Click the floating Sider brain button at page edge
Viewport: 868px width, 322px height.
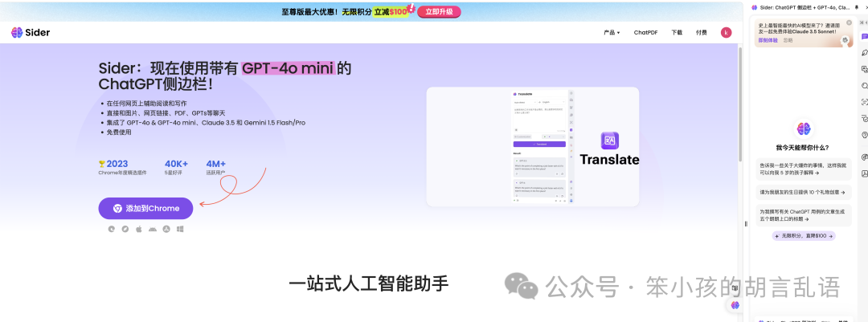pyautogui.click(x=735, y=305)
